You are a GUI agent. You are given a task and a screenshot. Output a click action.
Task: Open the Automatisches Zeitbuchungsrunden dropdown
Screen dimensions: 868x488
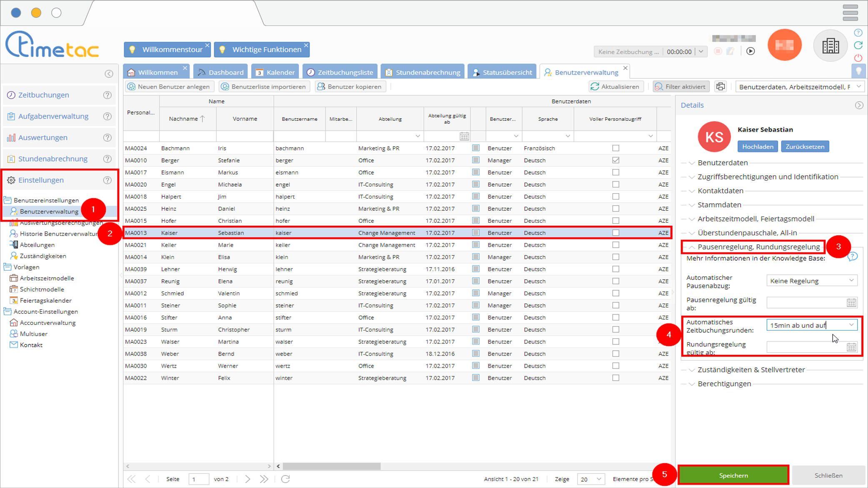coord(851,325)
